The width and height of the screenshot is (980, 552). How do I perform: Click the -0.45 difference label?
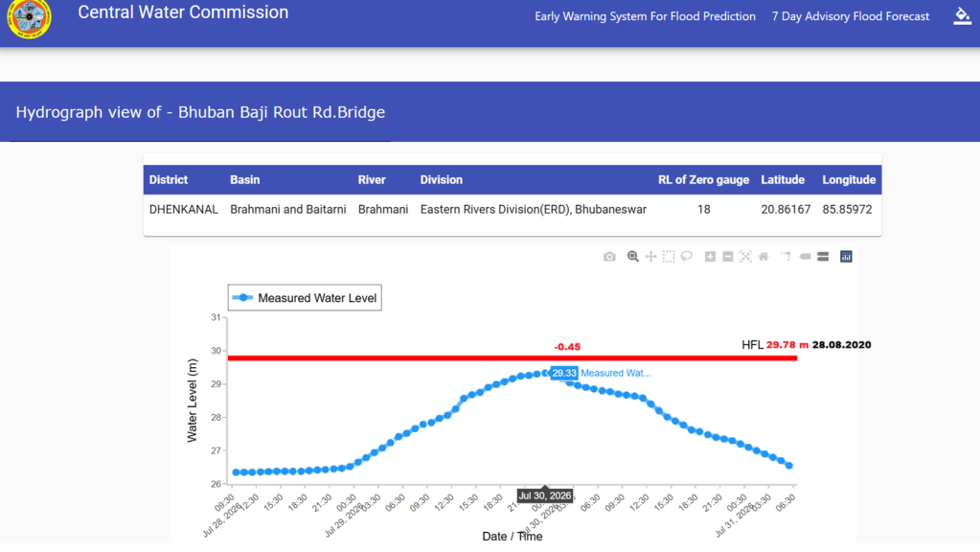[x=567, y=347]
